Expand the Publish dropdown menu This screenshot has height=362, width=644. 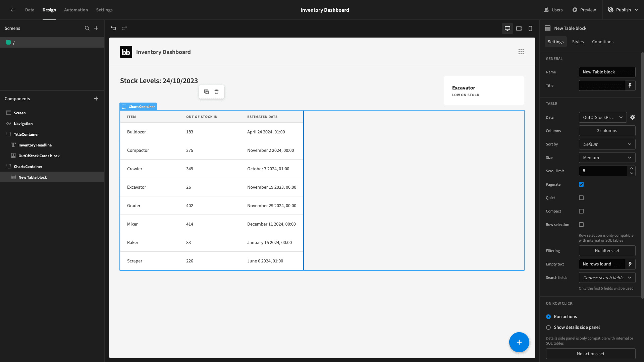pos(636,10)
